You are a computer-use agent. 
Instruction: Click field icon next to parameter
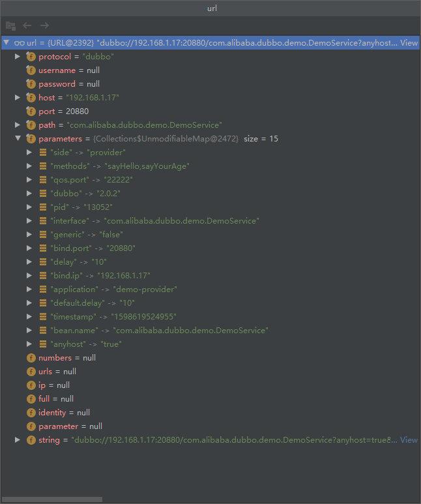click(x=31, y=426)
